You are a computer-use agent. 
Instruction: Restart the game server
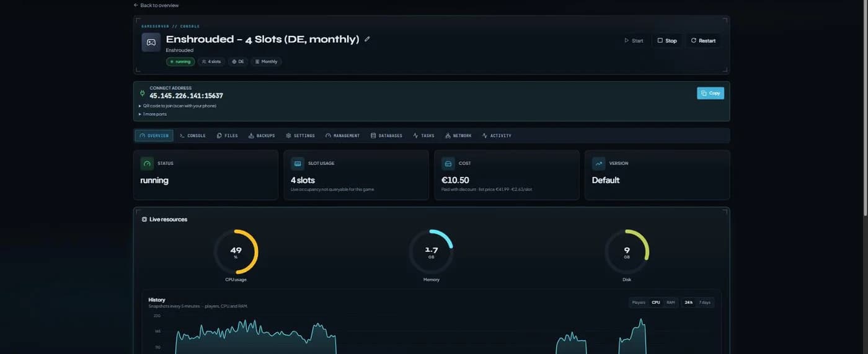[x=703, y=41]
